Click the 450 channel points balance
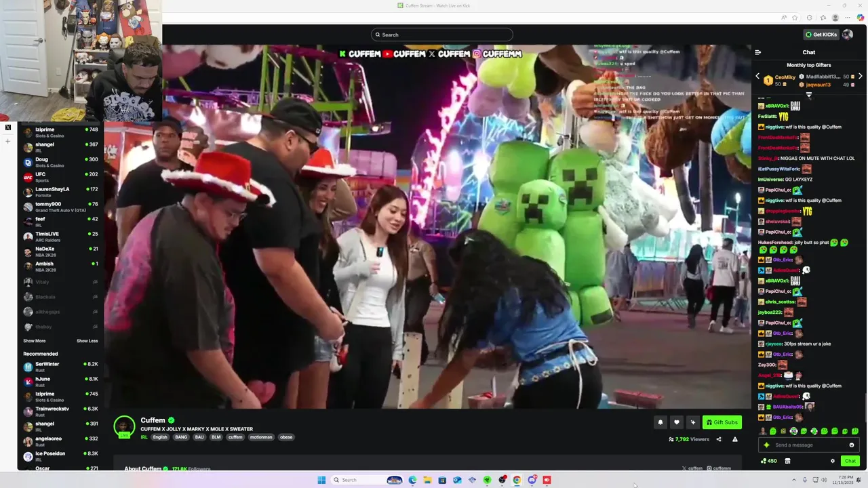The width and height of the screenshot is (868, 488). (769, 461)
